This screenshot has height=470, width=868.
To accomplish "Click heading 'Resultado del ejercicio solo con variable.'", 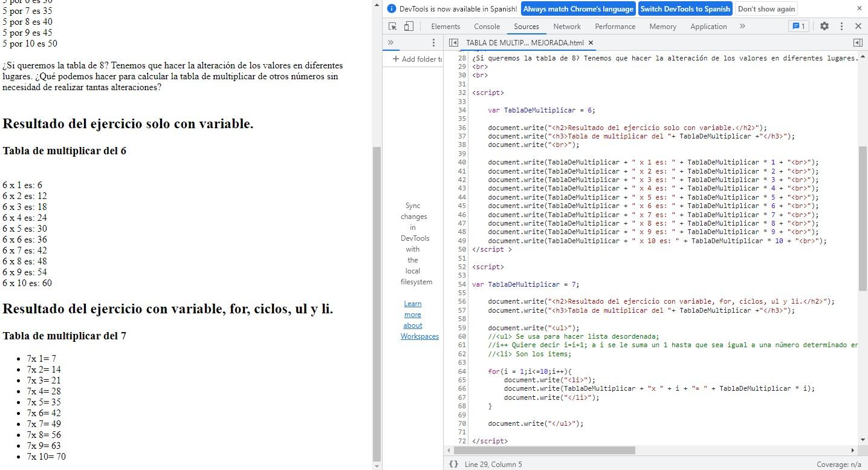I will 128,124.
